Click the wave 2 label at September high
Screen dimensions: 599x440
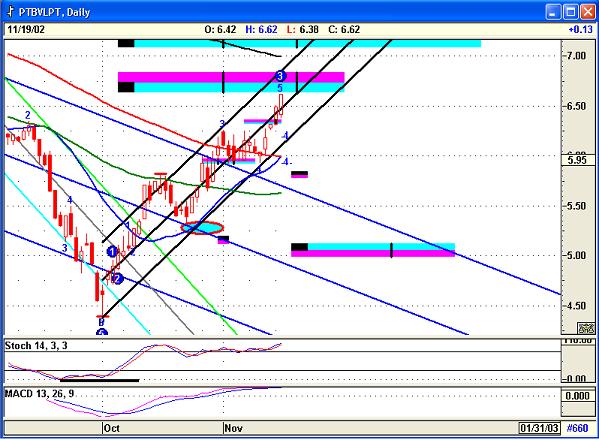click(x=28, y=115)
